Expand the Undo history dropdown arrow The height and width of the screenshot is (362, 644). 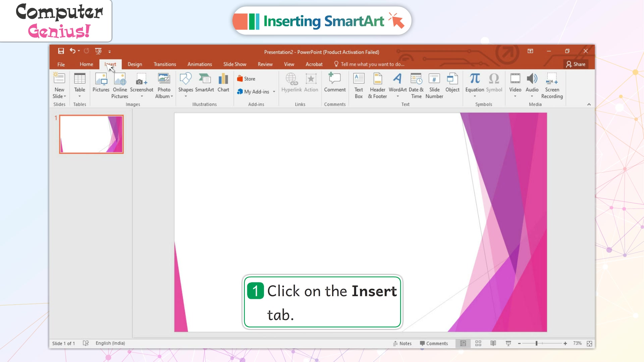(x=79, y=51)
